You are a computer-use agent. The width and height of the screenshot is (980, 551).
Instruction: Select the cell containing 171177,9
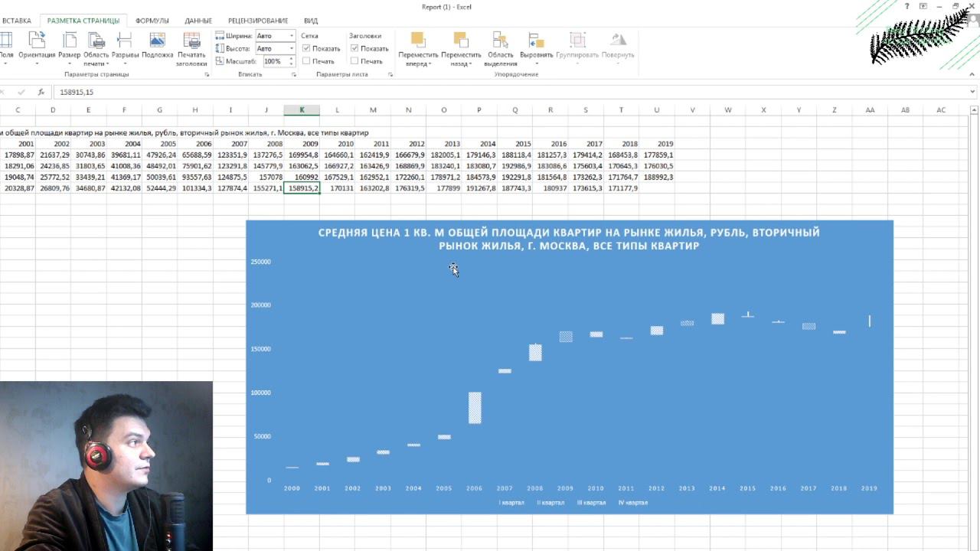621,188
